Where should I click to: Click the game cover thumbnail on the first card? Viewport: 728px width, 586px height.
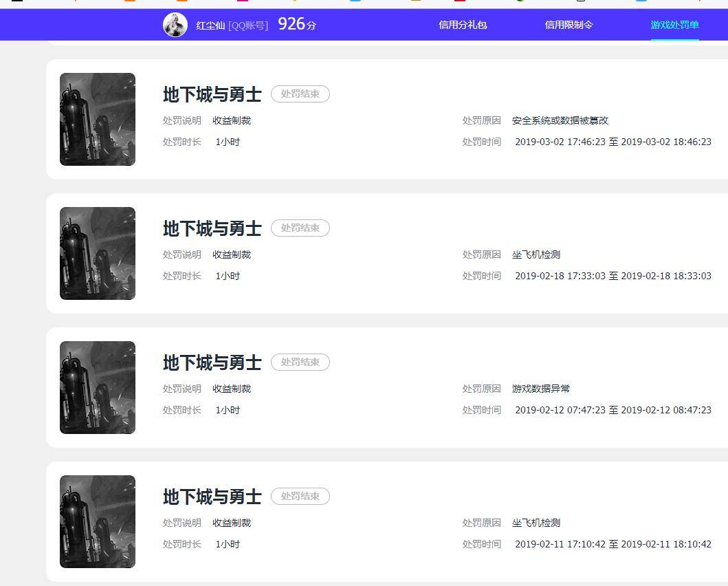(x=97, y=118)
